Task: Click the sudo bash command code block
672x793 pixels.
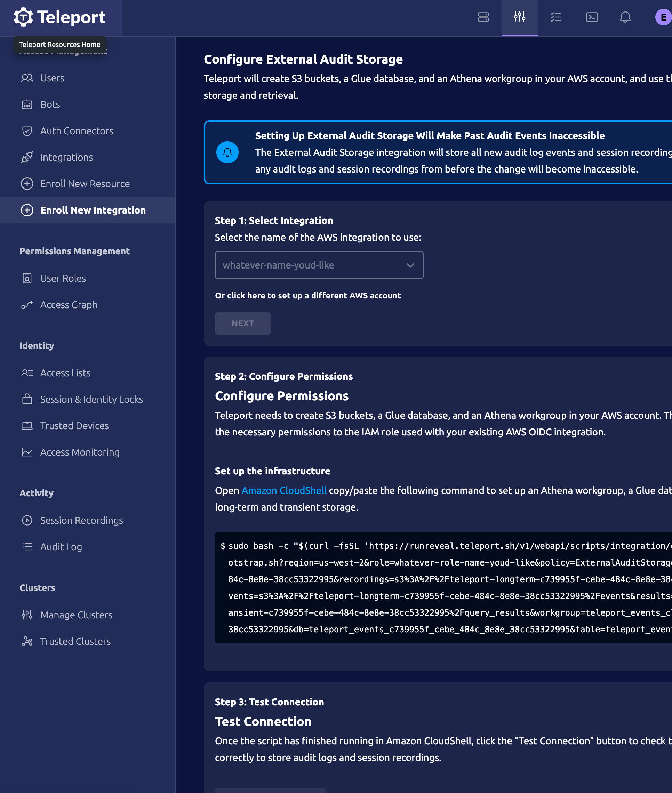Action: coord(442,587)
